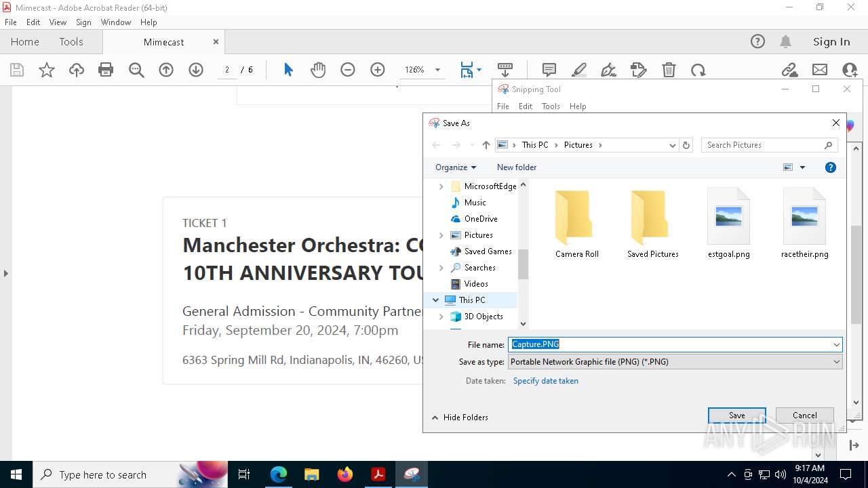Click the Search Pictures field
This screenshot has width=868, height=488.
click(770, 145)
